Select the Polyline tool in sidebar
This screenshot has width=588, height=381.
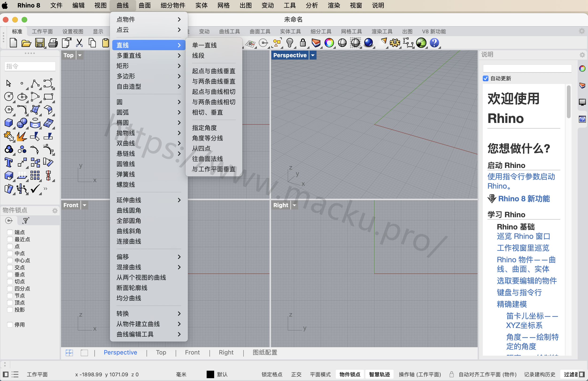35,84
